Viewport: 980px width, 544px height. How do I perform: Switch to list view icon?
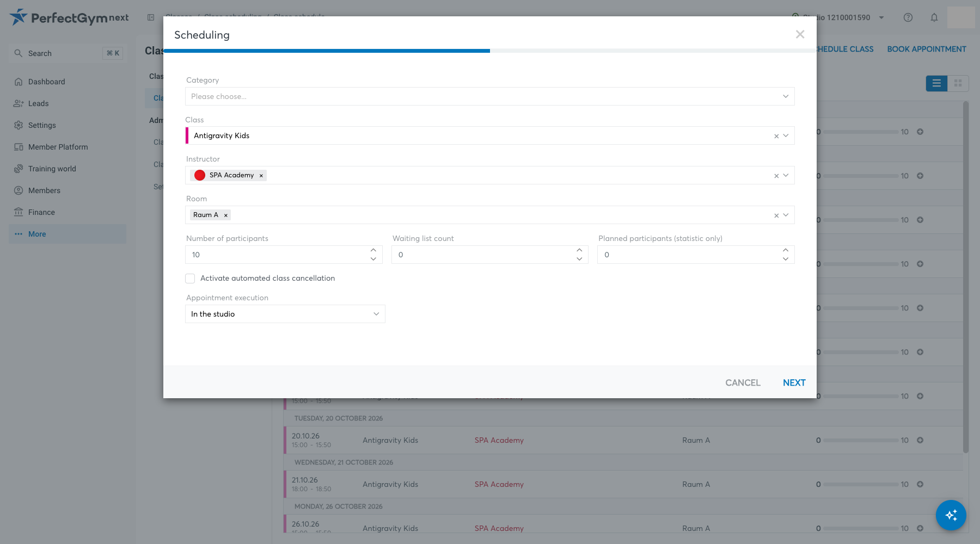[936, 83]
